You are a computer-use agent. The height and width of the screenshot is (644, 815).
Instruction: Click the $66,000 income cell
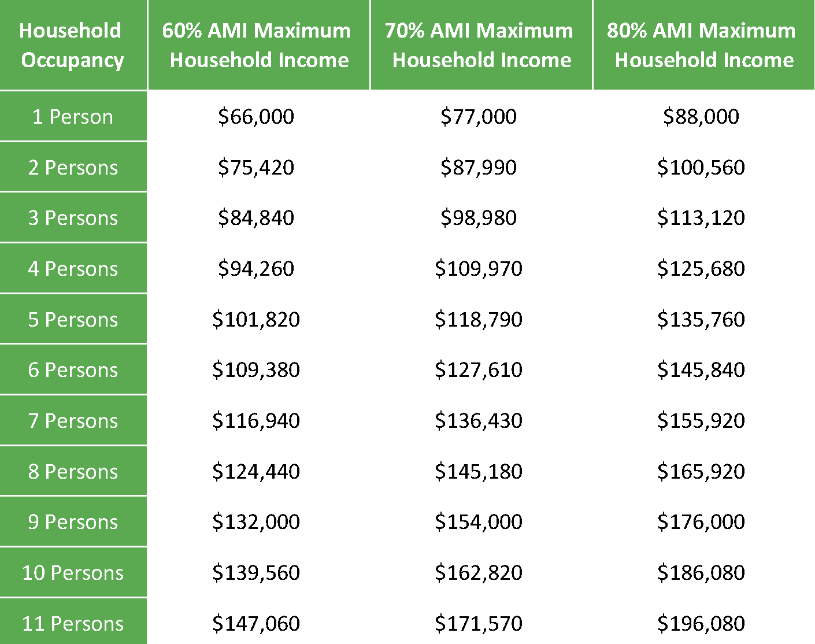(x=256, y=116)
